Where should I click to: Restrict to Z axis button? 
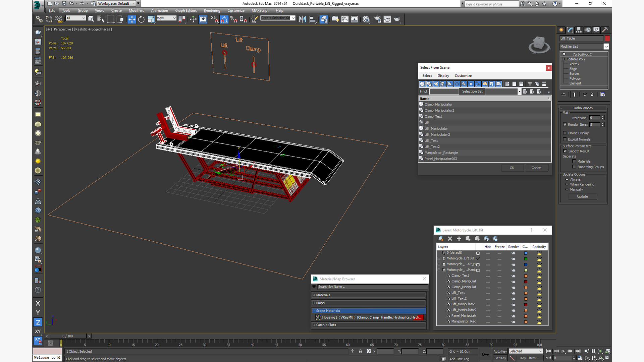click(x=38, y=322)
